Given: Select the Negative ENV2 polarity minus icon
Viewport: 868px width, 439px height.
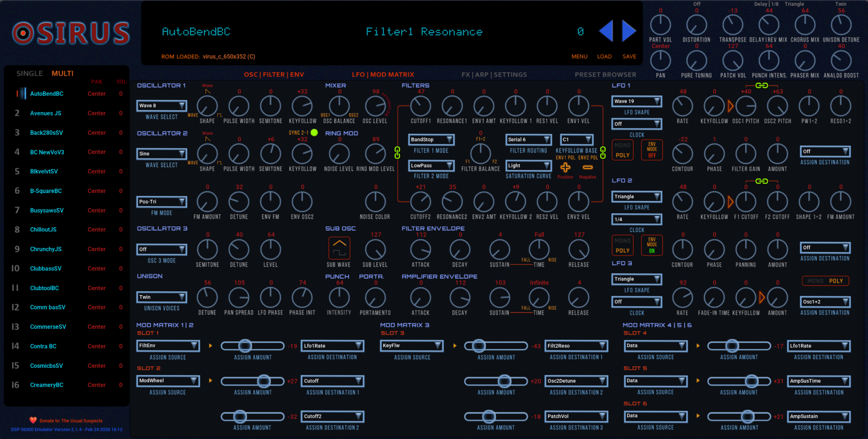Looking at the screenshot, I should pos(587,168).
